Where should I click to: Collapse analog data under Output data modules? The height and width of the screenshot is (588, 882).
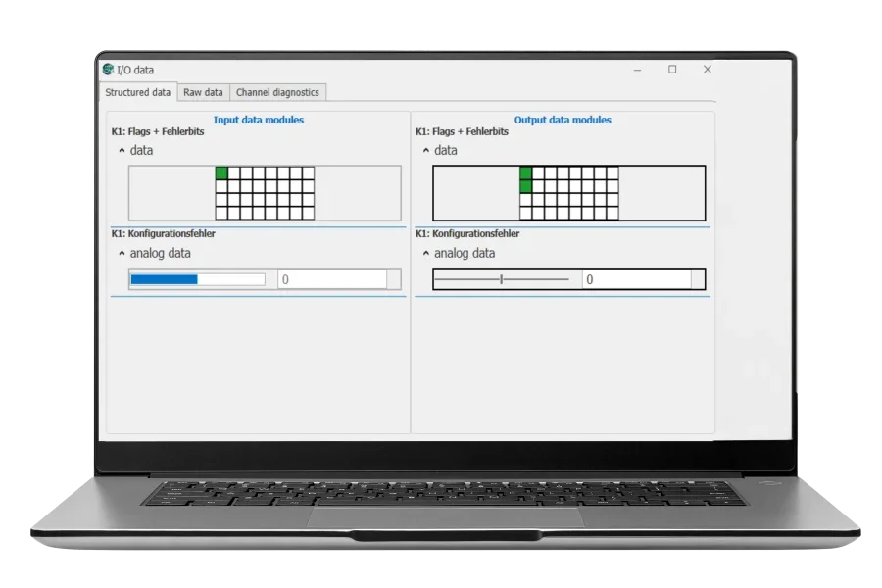[426, 253]
